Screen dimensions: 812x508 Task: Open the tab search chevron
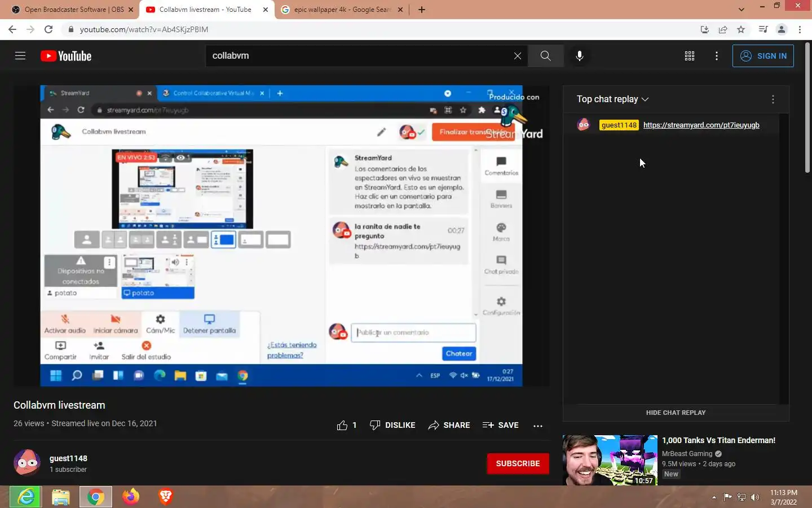tap(741, 10)
